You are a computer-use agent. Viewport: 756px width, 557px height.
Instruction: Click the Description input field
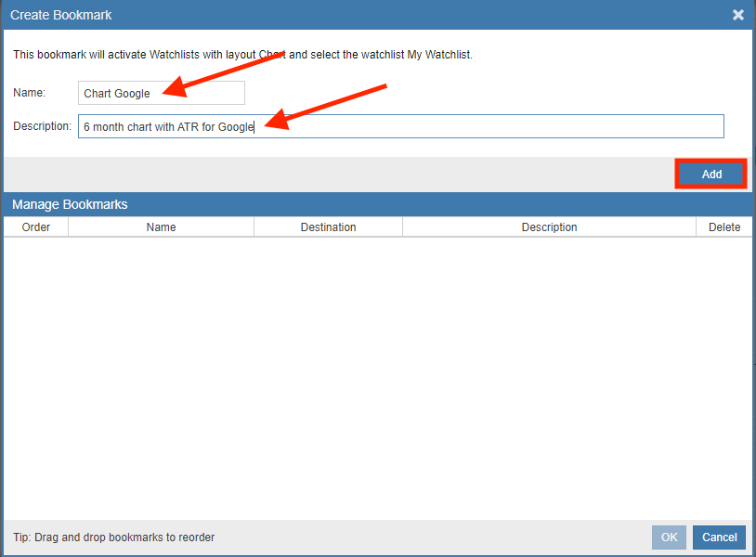401,126
